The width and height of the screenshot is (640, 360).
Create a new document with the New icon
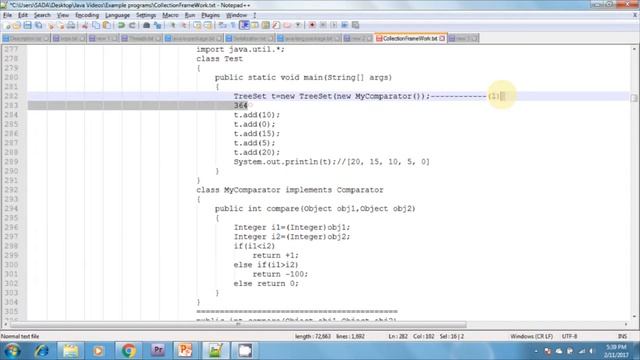click(x=7, y=25)
